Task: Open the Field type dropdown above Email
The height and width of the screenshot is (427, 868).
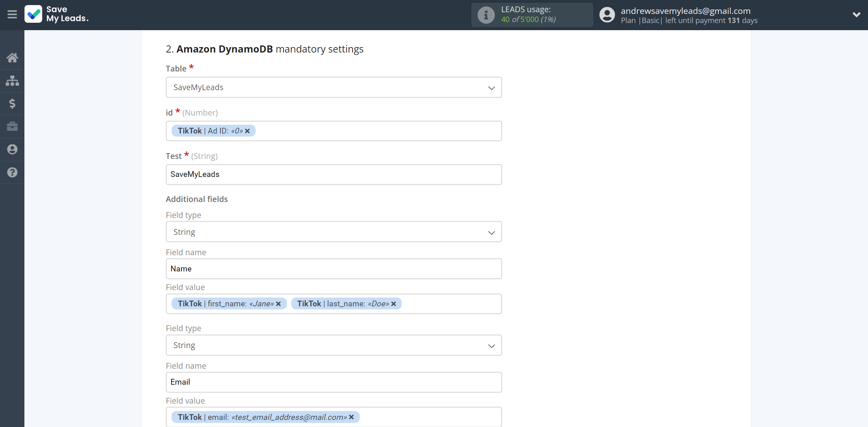Action: (334, 345)
